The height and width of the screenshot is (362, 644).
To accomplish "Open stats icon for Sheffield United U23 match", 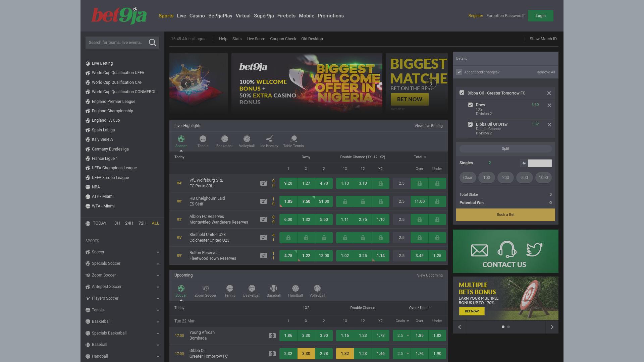I will click(264, 238).
